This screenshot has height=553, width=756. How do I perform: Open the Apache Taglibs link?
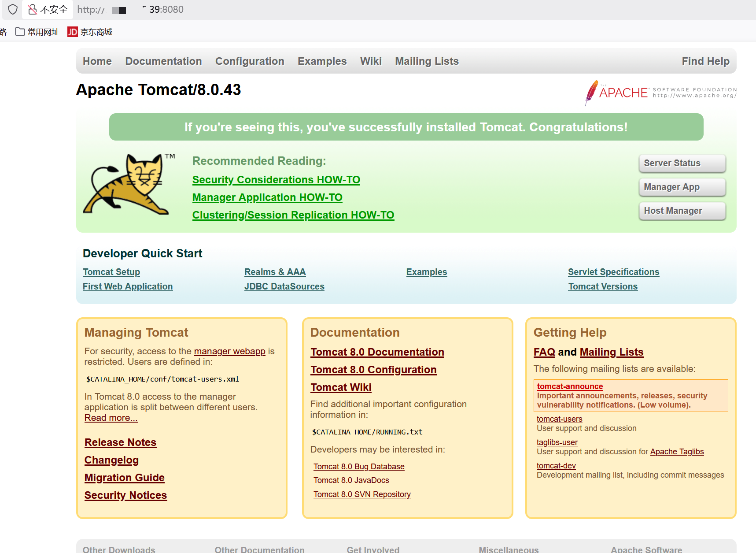click(677, 452)
